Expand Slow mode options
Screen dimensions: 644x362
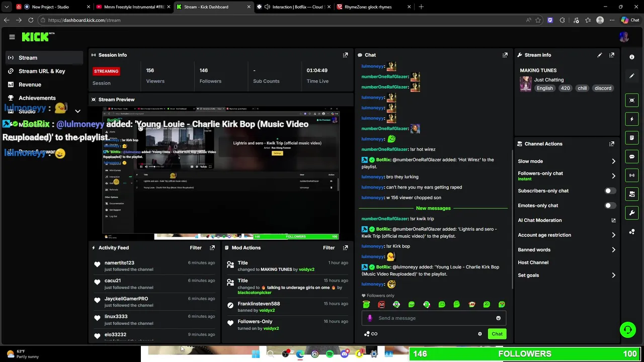pos(613,161)
